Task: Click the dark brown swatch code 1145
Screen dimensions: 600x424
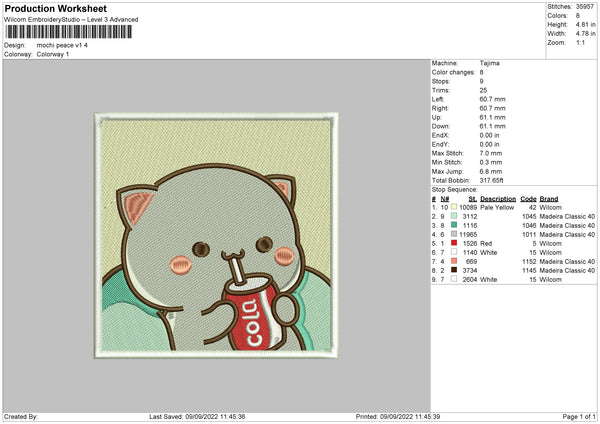Action: coord(454,270)
